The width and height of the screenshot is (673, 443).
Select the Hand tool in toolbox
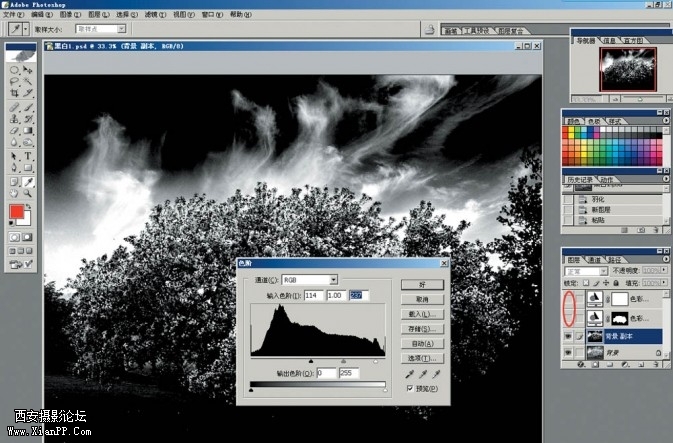(x=14, y=195)
